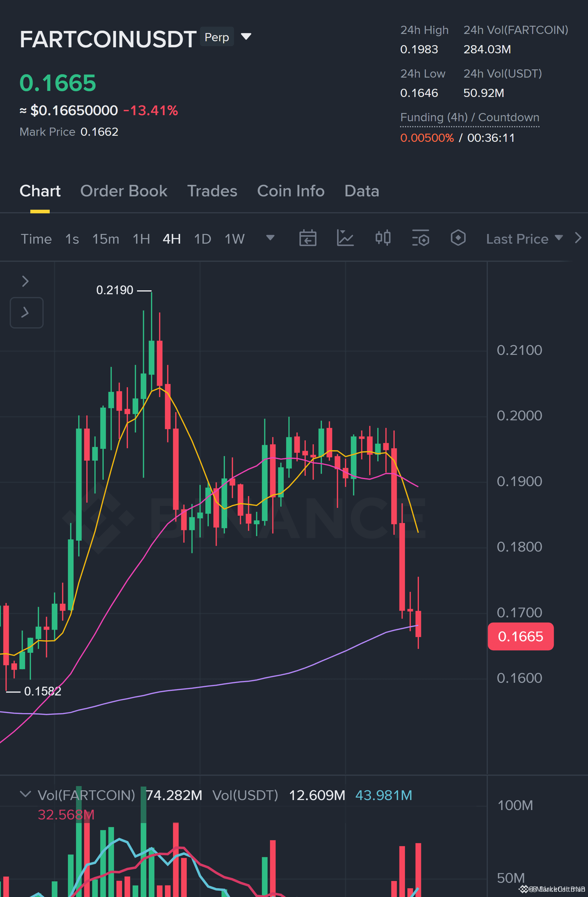Collapse the Vol(FARTCOIN) indicator chevron
Viewport: 588px width, 897px height.
pos(25,794)
